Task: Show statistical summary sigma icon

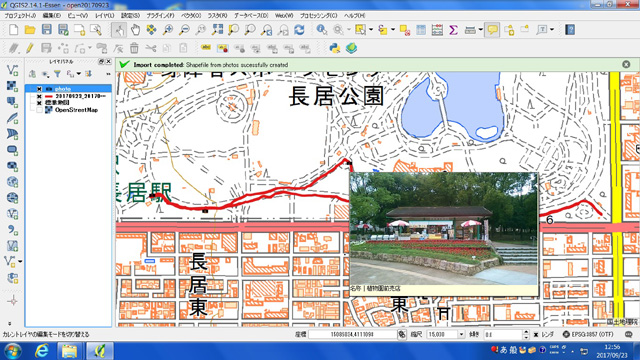Action: (453, 30)
